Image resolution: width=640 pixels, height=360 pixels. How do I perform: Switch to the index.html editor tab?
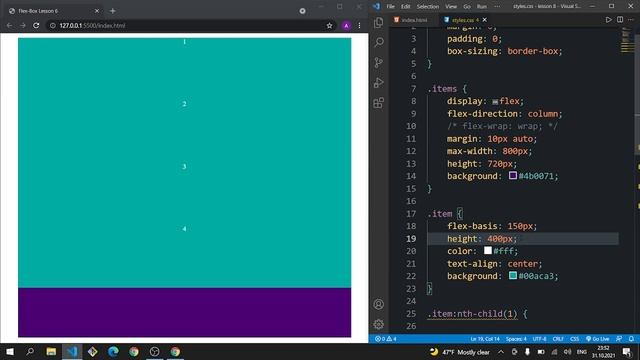pyautogui.click(x=411, y=20)
